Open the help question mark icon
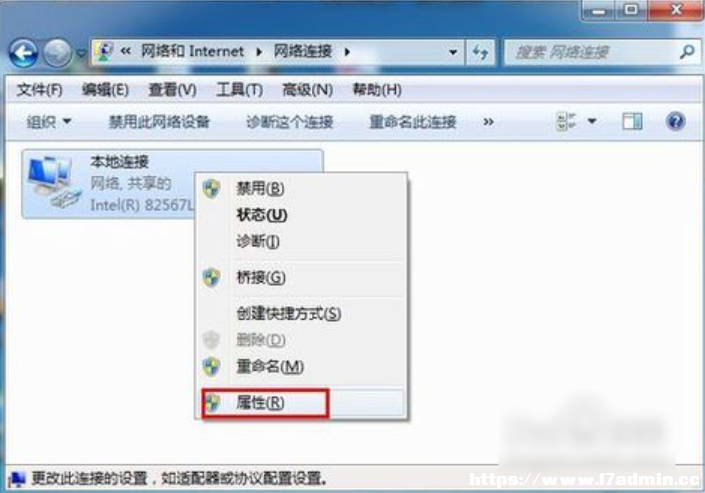Viewport: 705px width, 493px height. (675, 121)
